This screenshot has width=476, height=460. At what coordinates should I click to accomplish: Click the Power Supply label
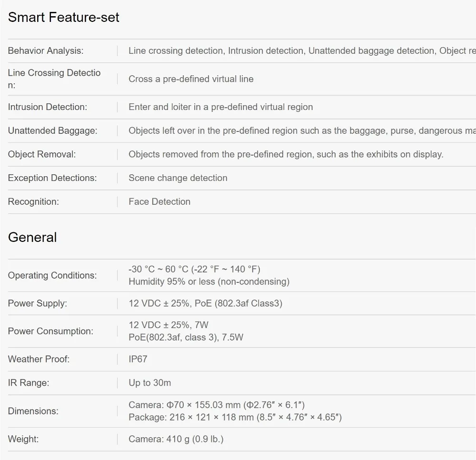[x=37, y=303]
